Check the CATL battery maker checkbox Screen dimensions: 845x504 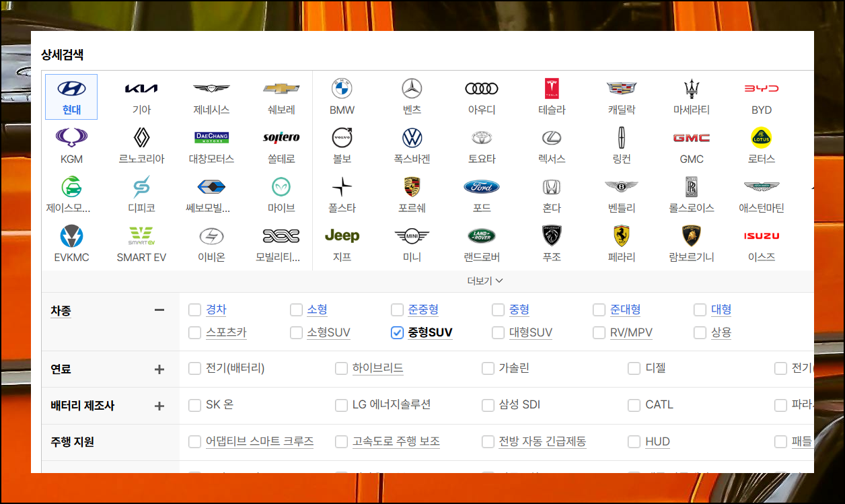[634, 405]
